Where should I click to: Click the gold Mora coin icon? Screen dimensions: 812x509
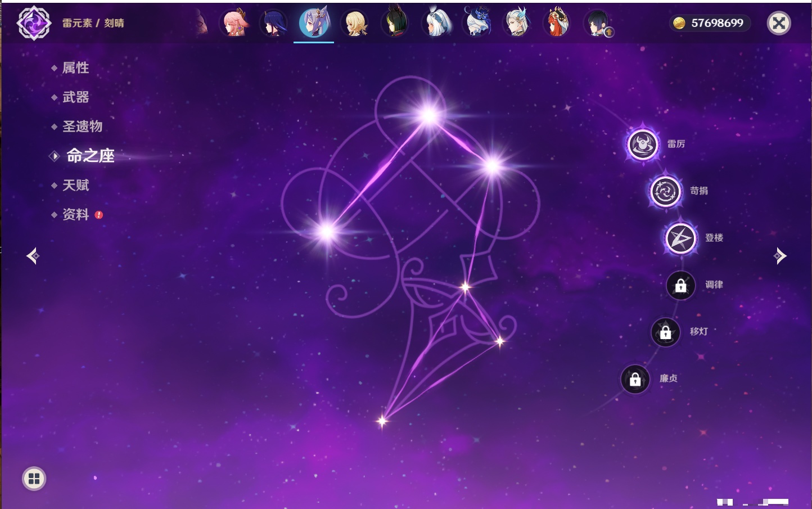(679, 23)
